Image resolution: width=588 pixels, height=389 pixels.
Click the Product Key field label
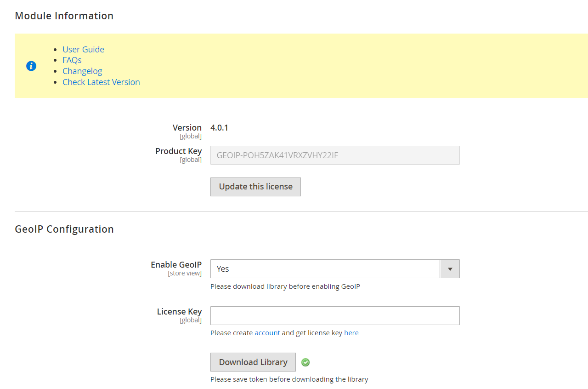[178, 151]
